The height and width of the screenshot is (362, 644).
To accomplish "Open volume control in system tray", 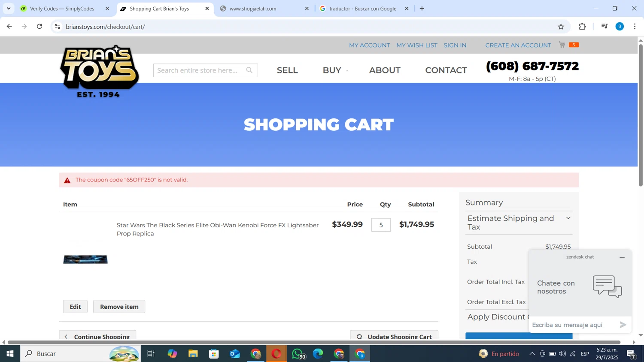I will 562,354.
